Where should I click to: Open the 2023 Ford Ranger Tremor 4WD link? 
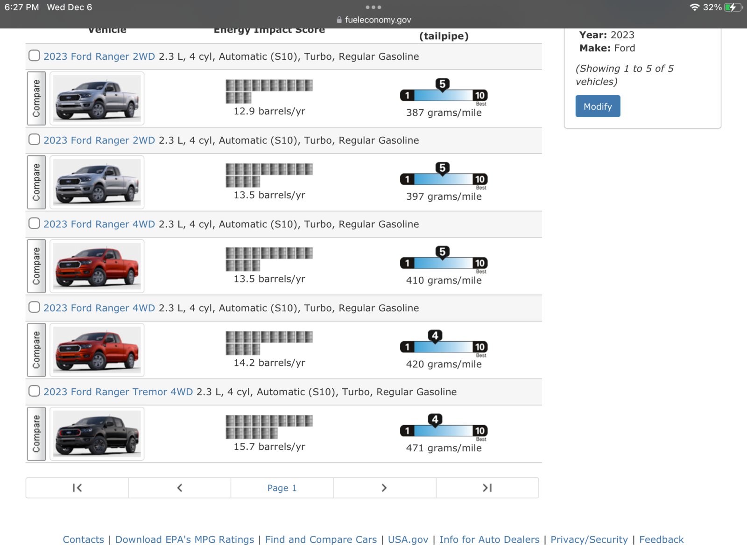pyautogui.click(x=118, y=392)
